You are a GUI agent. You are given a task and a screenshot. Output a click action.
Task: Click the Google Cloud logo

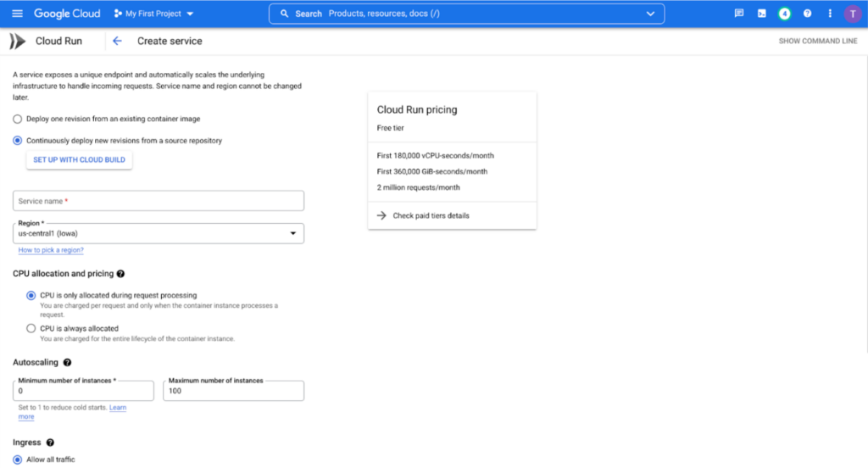[67, 14]
